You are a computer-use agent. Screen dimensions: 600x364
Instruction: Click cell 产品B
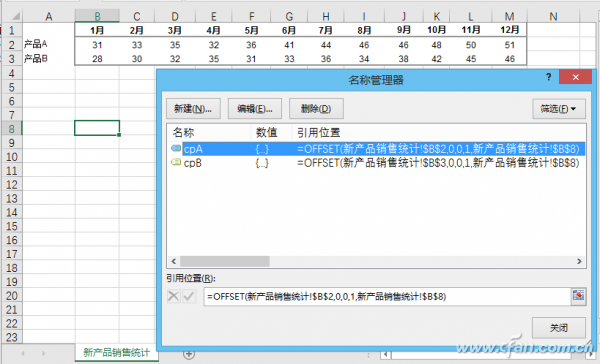coord(49,59)
